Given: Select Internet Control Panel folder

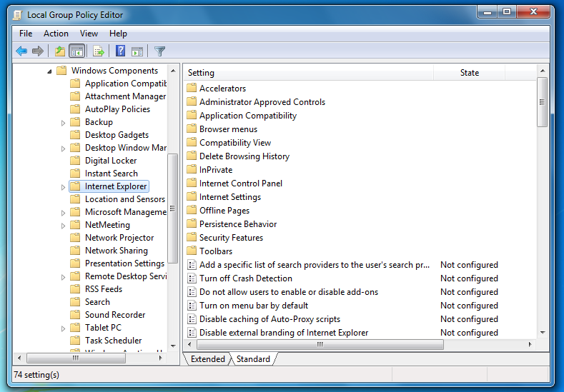Looking at the screenshot, I should pyautogui.click(x=241, y=184).
